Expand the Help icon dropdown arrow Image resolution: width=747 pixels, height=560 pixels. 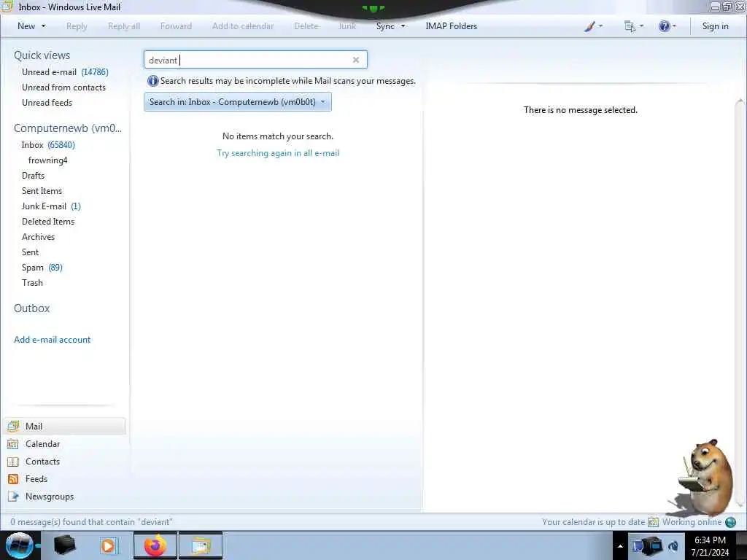point(674,26)
